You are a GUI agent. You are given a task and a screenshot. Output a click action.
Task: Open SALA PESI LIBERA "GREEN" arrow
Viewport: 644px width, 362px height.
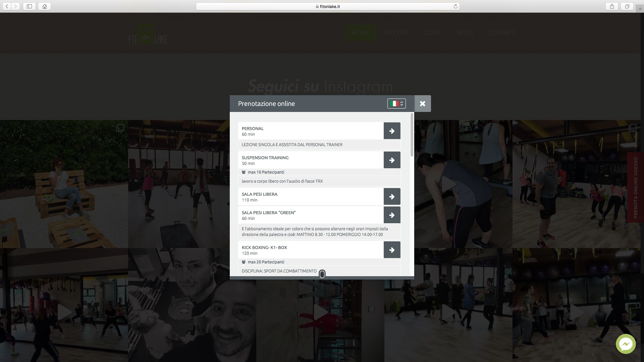pos(392,215)
